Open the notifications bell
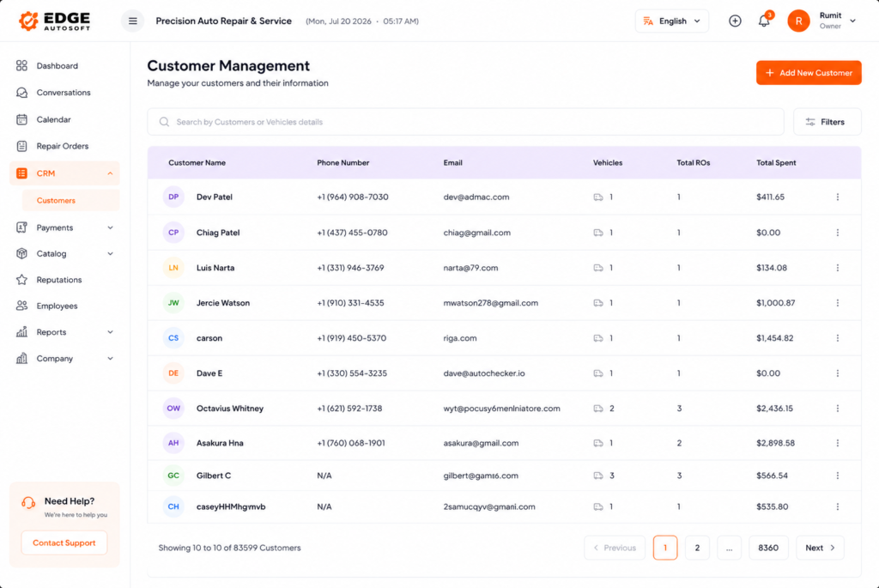This screenshot has height=588, width=879. (x=763, y=21)
